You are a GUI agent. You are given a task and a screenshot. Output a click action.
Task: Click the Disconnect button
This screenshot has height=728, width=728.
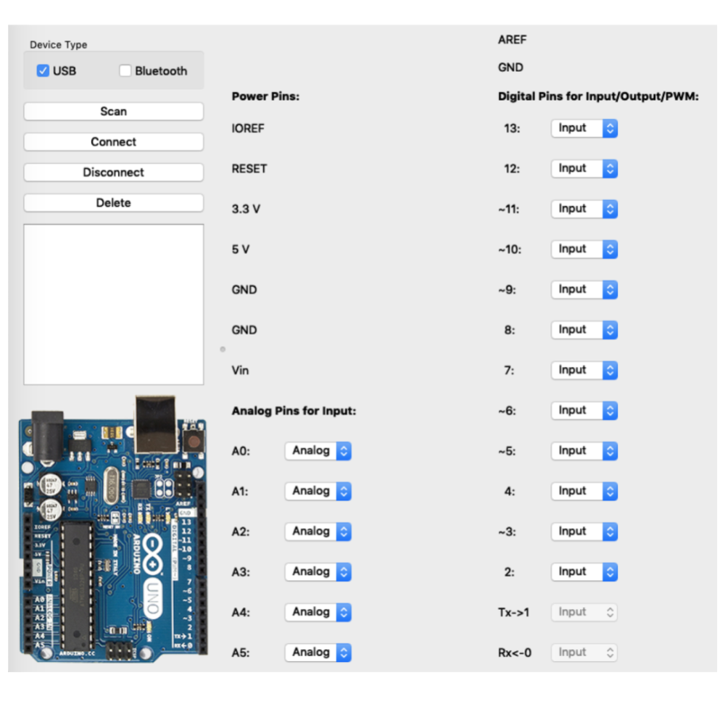click(113, 173)
